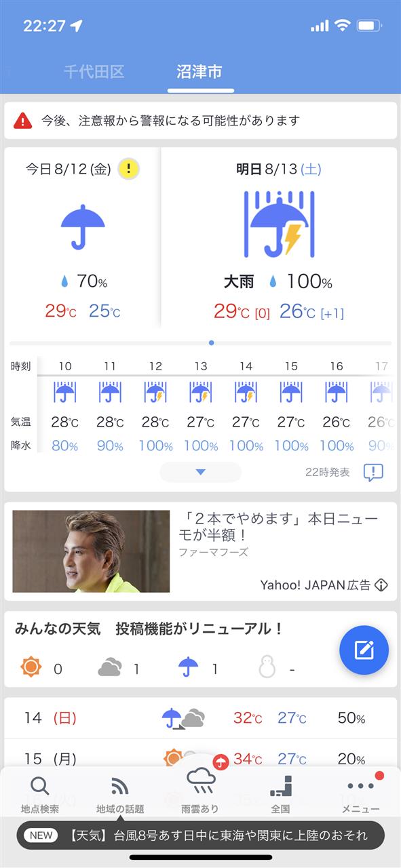401x868 pixels.
Task: Open the ad thumbnail photo of man
Action: [91, 551]
